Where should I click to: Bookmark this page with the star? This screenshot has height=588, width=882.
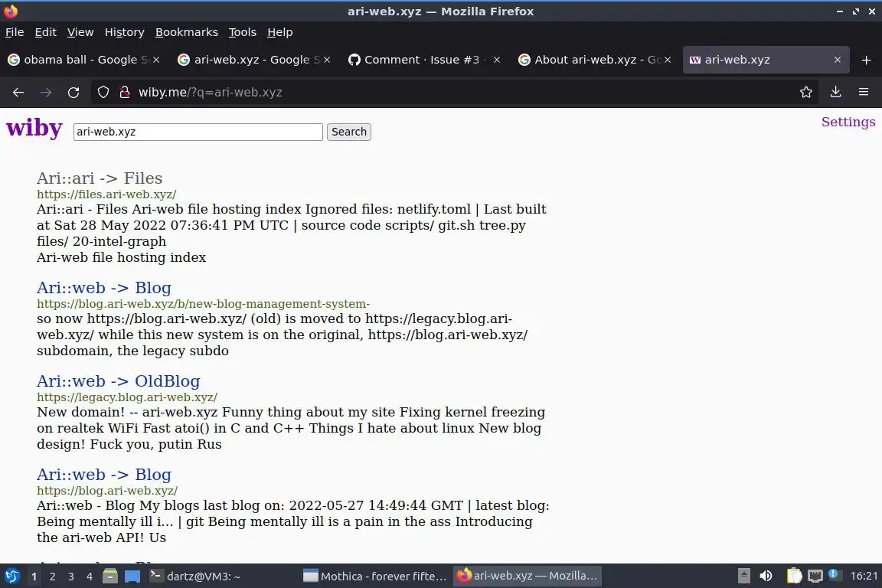(805, 93)
